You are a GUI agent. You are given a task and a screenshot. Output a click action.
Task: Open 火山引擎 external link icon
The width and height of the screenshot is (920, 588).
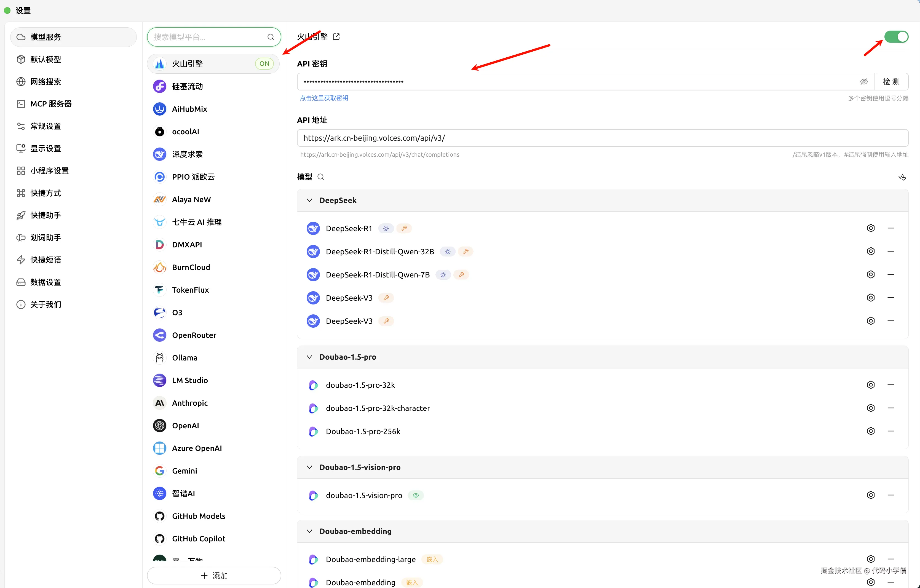336,37
